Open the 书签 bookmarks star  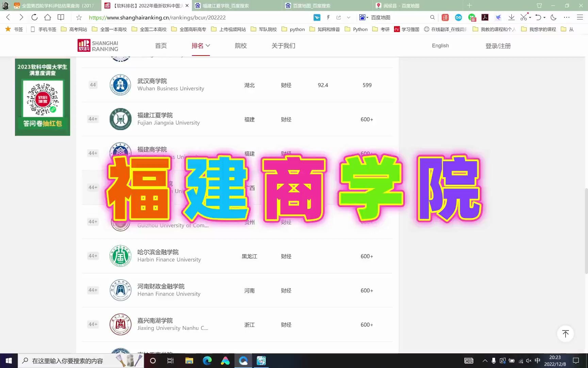[x=14, y=29]
